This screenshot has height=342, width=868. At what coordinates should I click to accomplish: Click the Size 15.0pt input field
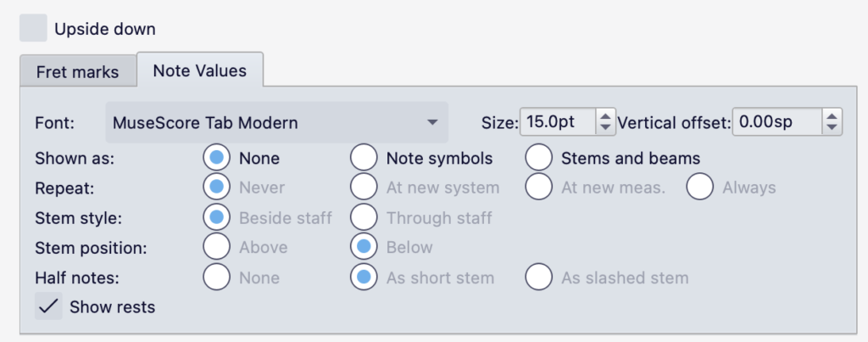(x=558, y=122)
